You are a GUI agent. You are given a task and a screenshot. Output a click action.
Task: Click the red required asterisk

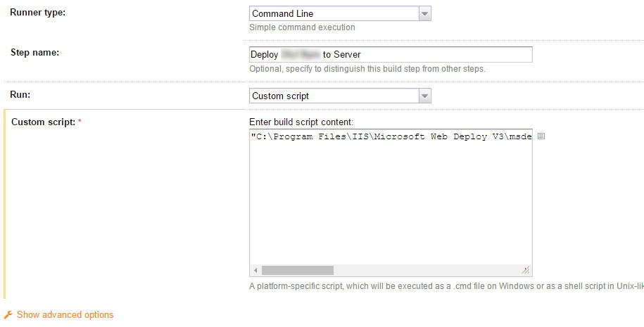[80, 122]
